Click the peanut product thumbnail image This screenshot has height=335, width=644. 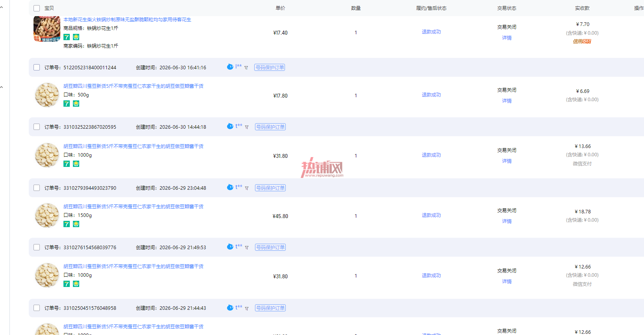(47, 29)
